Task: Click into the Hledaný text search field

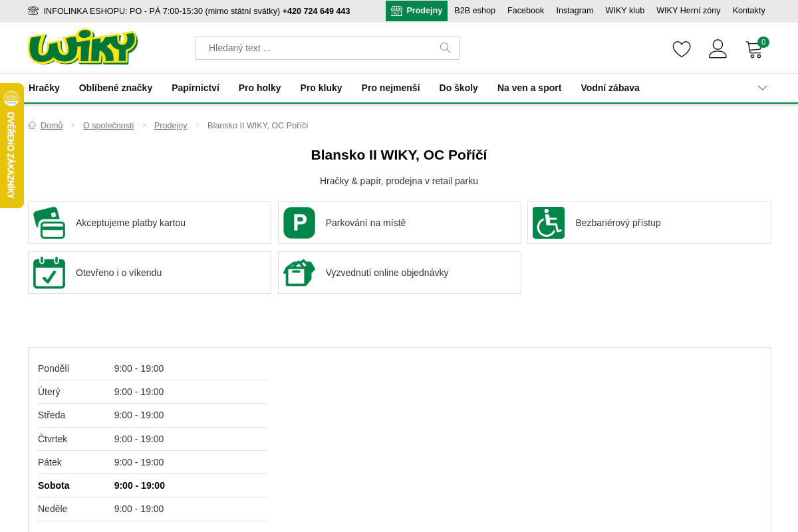Action: click(x=319, y=48)
